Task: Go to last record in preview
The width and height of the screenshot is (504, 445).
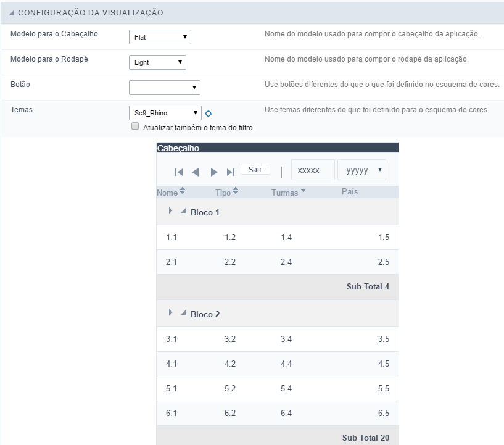Action: coord(231,172)
